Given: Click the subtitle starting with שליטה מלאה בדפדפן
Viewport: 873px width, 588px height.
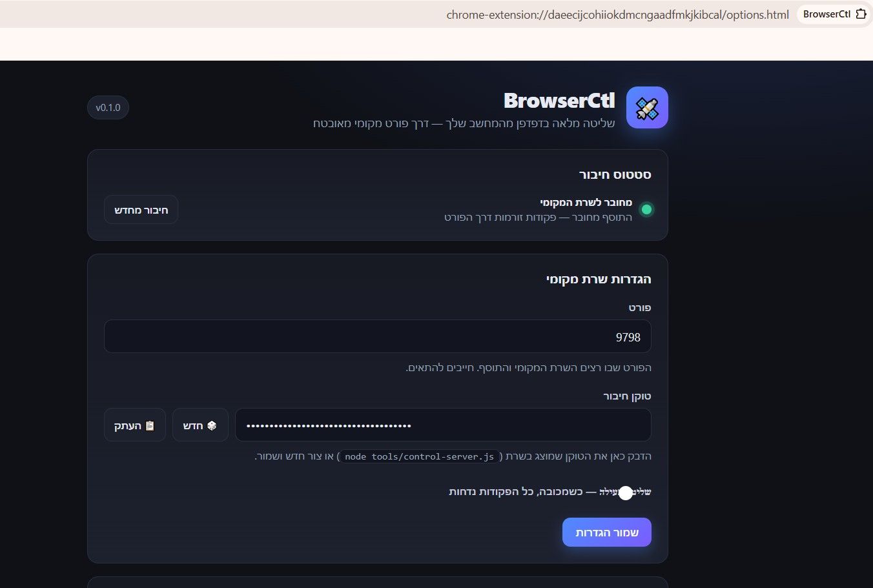Looking at the screenshot, I should 464,123.
